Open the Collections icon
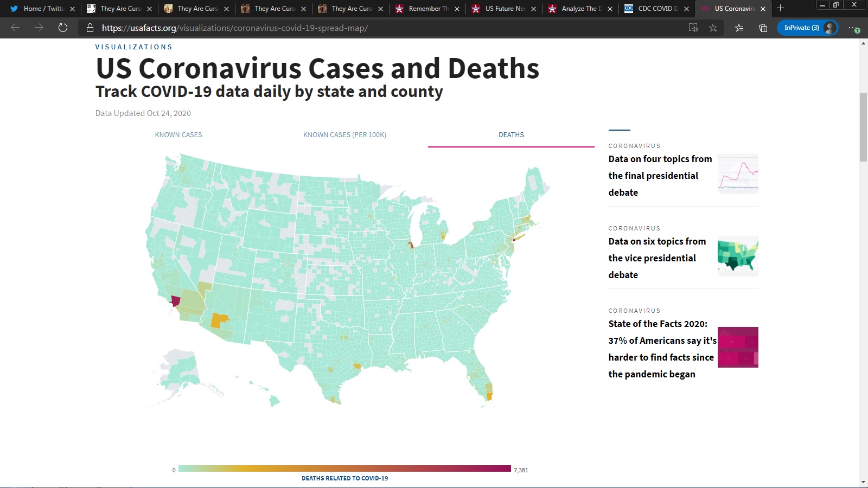 click(x=763, y=28)
